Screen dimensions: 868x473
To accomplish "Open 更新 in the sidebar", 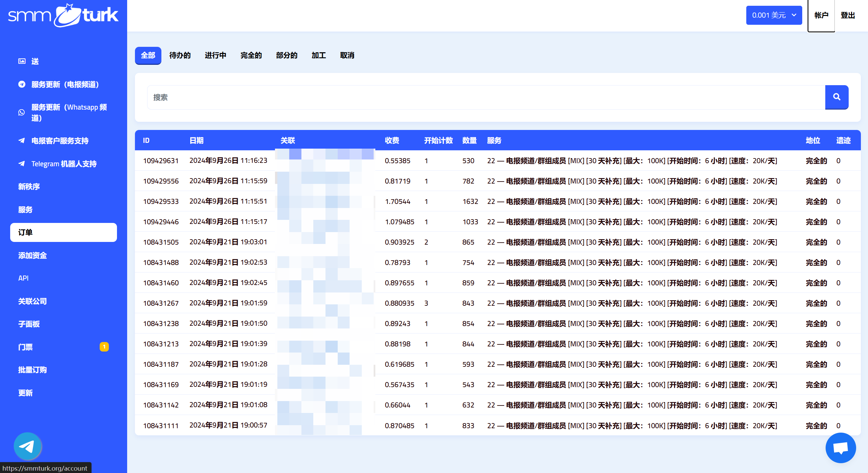I will pos(25,393).
